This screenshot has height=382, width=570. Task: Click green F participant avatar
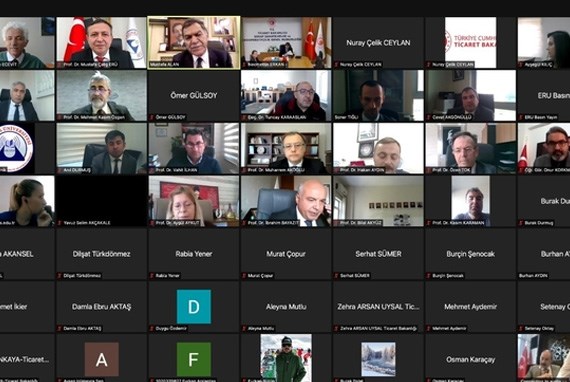[x=194, y=359]
